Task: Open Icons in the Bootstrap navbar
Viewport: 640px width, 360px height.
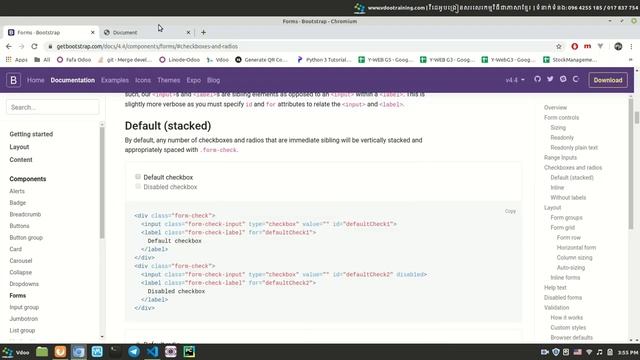Action: coord(143,80)
